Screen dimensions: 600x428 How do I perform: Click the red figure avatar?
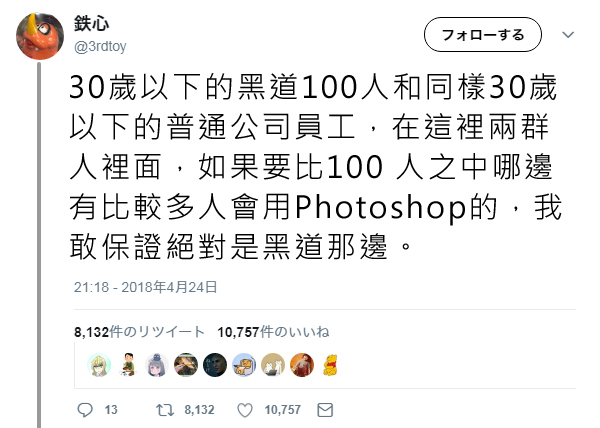click(x=302, y=365)
